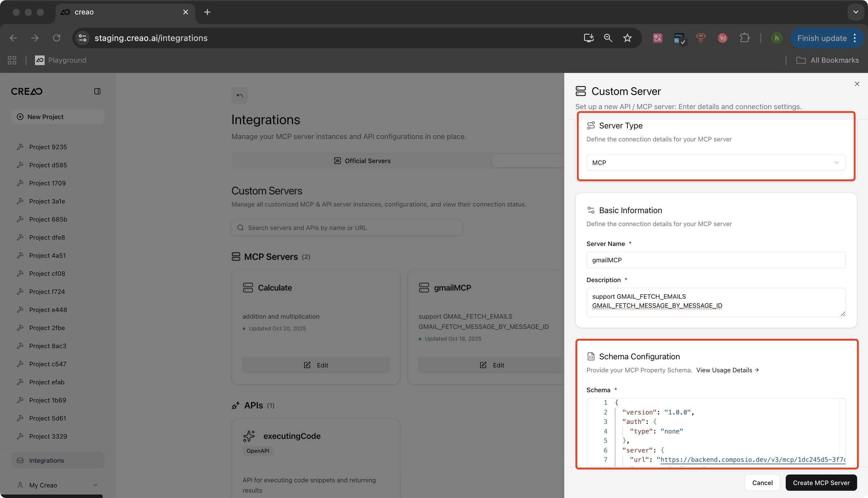This screenshot has width=868, height=498.
Task: Click the Server Name input field
Action: click(x=716, y=260)
